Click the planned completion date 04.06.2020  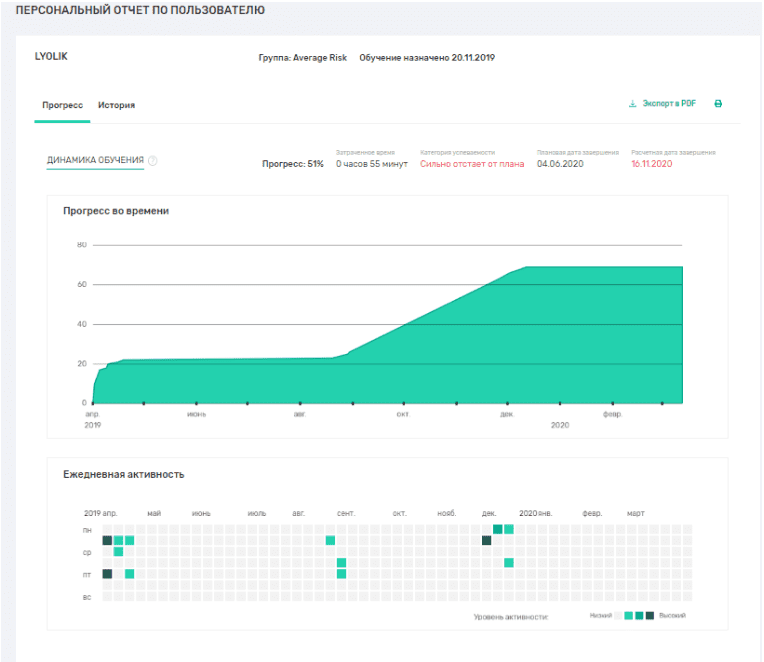click(560, 164)
